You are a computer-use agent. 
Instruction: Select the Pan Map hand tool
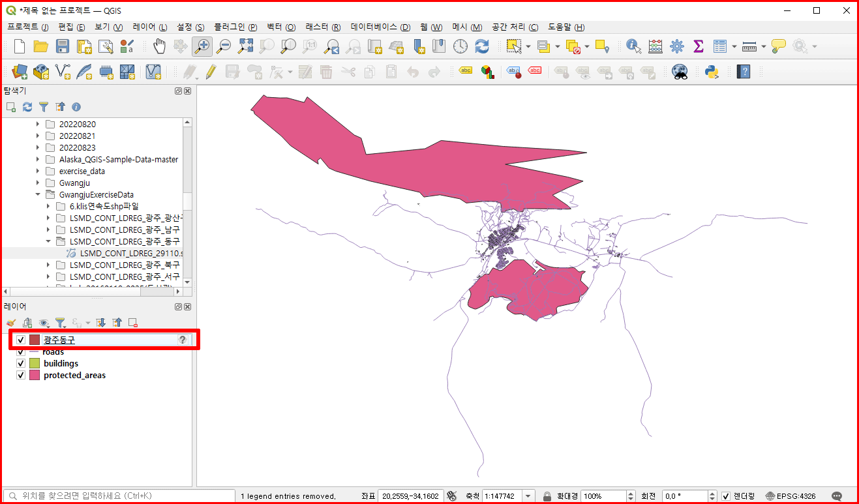tap(159, 46)
